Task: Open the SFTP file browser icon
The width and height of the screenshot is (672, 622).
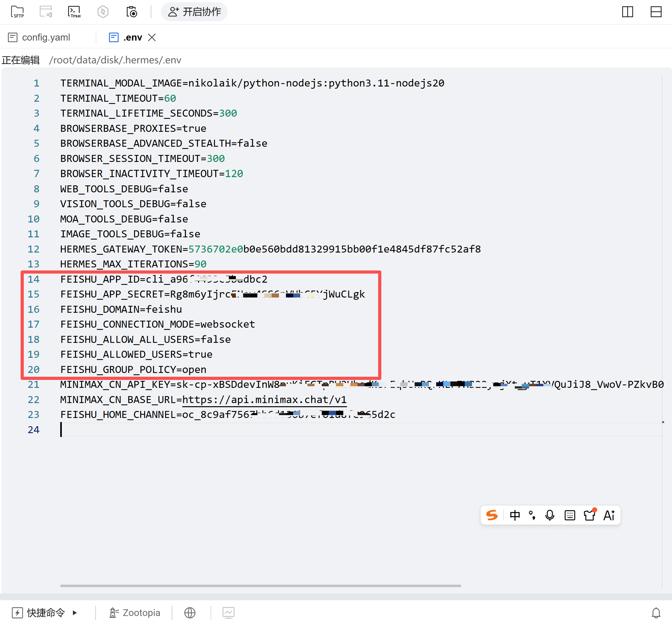Action: pos(17,12)
